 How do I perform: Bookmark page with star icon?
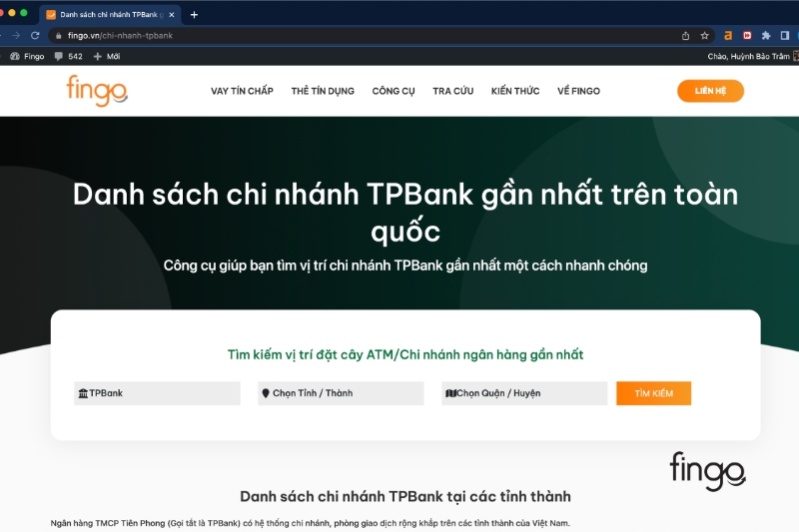(x=705, y=36)
